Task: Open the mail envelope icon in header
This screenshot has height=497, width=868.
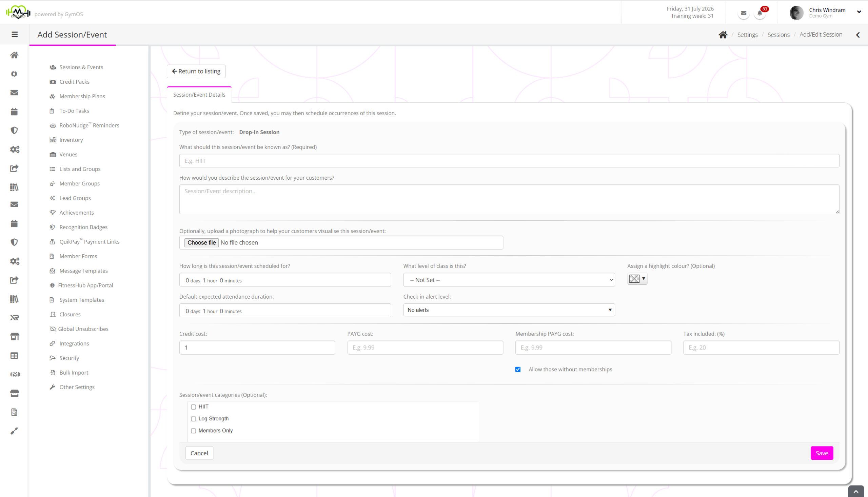Action: click(x=744, y=13)
